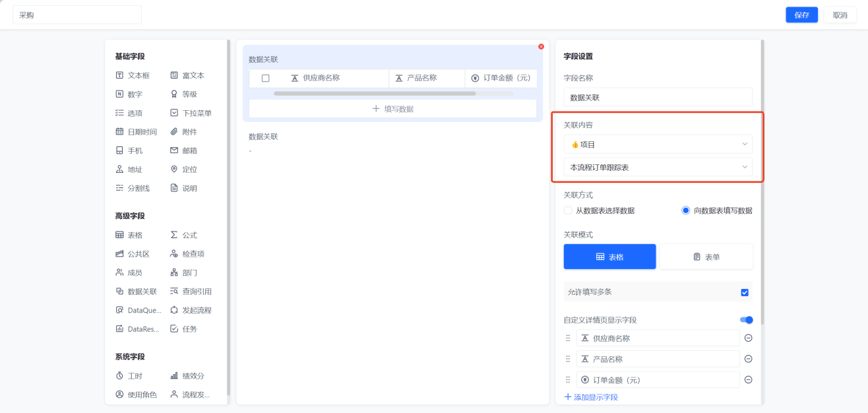This screenshot has width=868, height=413.
Task: Remove 订单金额（元） from display fields
Action: (x=749, y=380)
